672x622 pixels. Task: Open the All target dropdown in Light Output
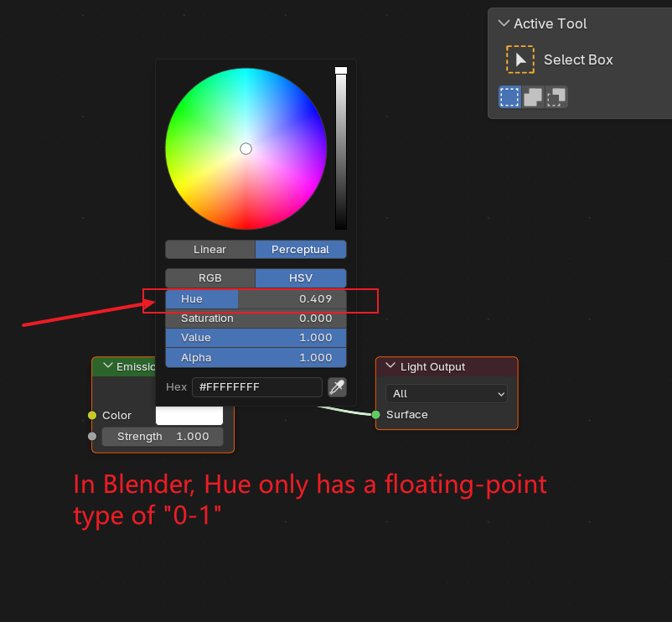pyautogui.click(x=447, y=393)
